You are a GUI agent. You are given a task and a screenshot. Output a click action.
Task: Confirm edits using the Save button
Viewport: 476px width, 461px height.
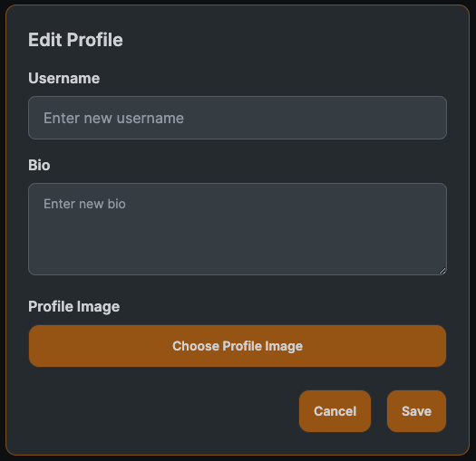(416, 411)
